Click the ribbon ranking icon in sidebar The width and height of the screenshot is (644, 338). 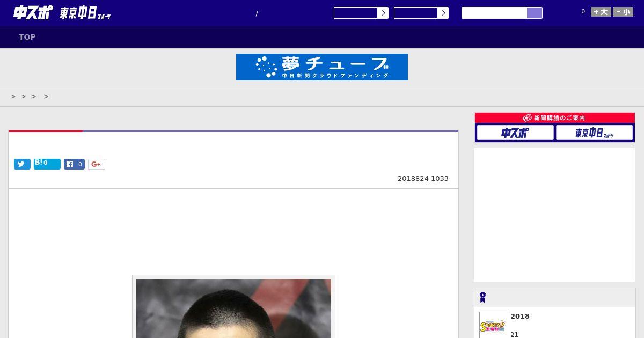point(483,297)
